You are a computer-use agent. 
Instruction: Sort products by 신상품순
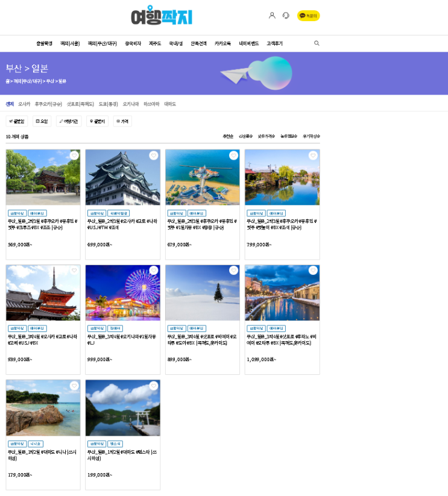click(x=245, y=136)
